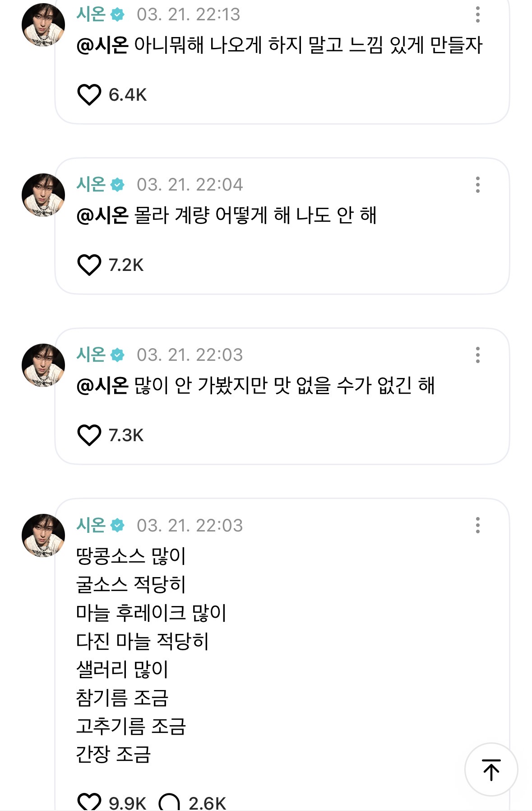Open profile picture beside the 22:13 comment
532x811 pixels.
[x=43, y=24]
